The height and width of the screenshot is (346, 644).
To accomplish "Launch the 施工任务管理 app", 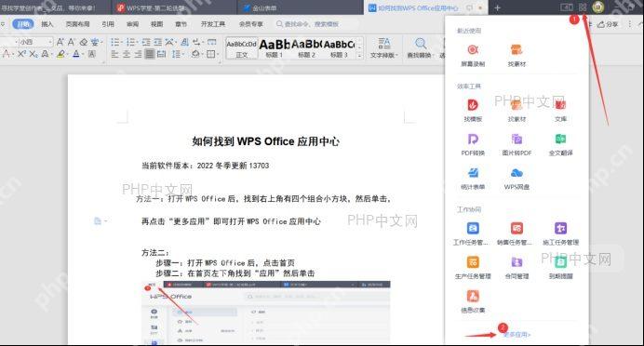I will coord(560,233).
